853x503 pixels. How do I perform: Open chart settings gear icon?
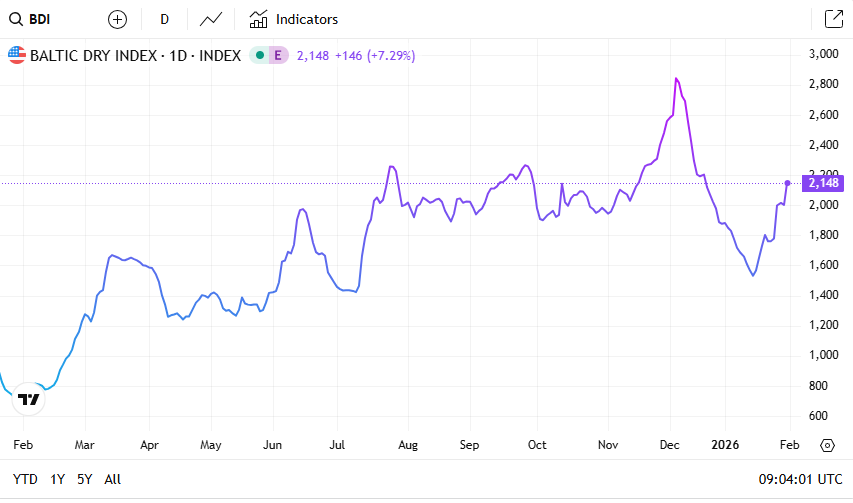tap(827, 445)
